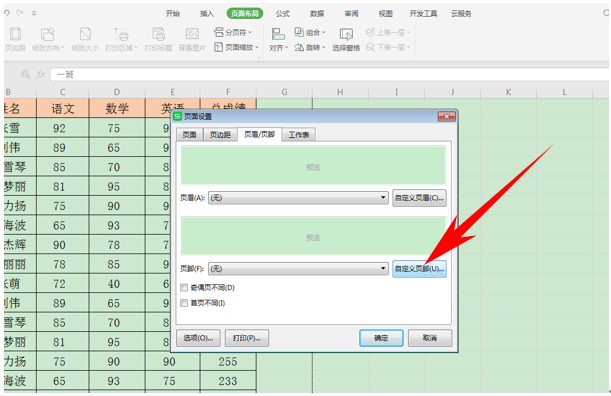Open the 分页符 page break dropdown
Viewport: 611px width, 396px height.
pyautogui.click(x=233, y=32)
